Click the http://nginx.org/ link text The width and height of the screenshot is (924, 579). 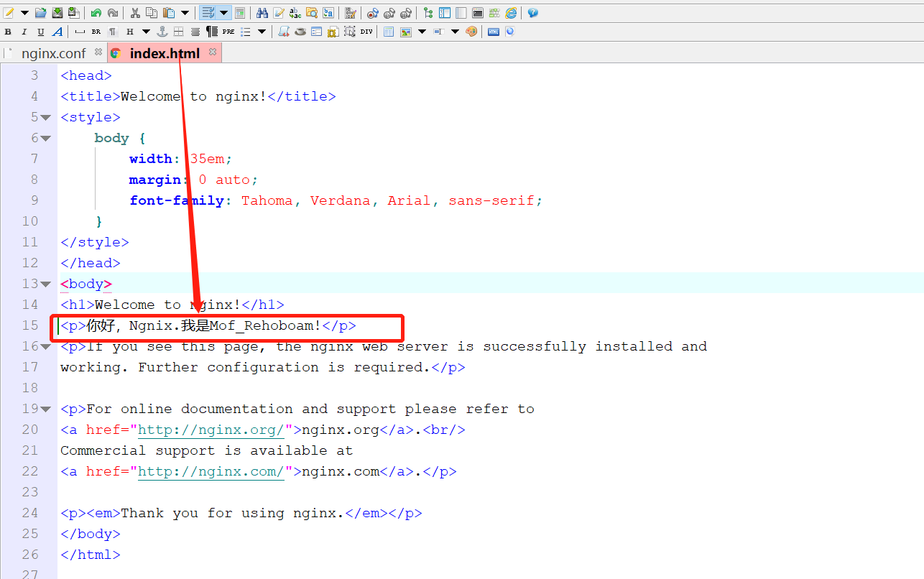[x=210, y=430]
